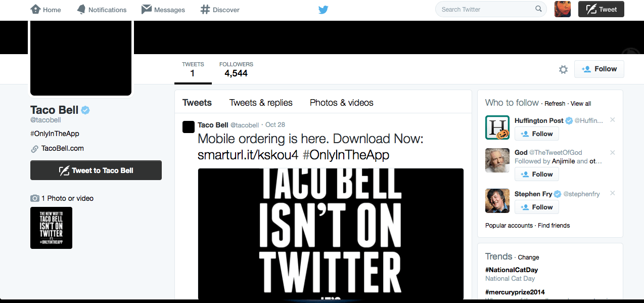The image size is (644, 303).
Task: Follow @TheTweetOfGod account
Action: click(536, 174)
